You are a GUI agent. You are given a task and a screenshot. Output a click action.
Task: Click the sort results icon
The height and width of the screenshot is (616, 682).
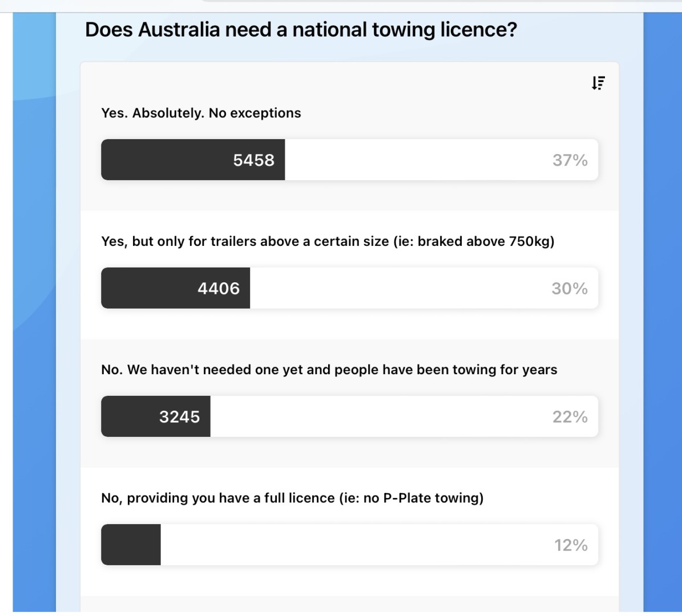[598, 83]
